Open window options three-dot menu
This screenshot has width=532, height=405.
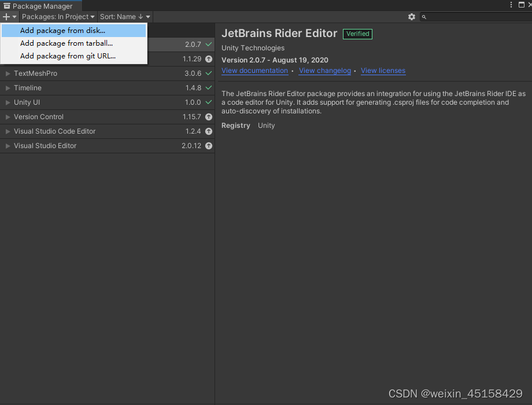click(x=511, y=5)
